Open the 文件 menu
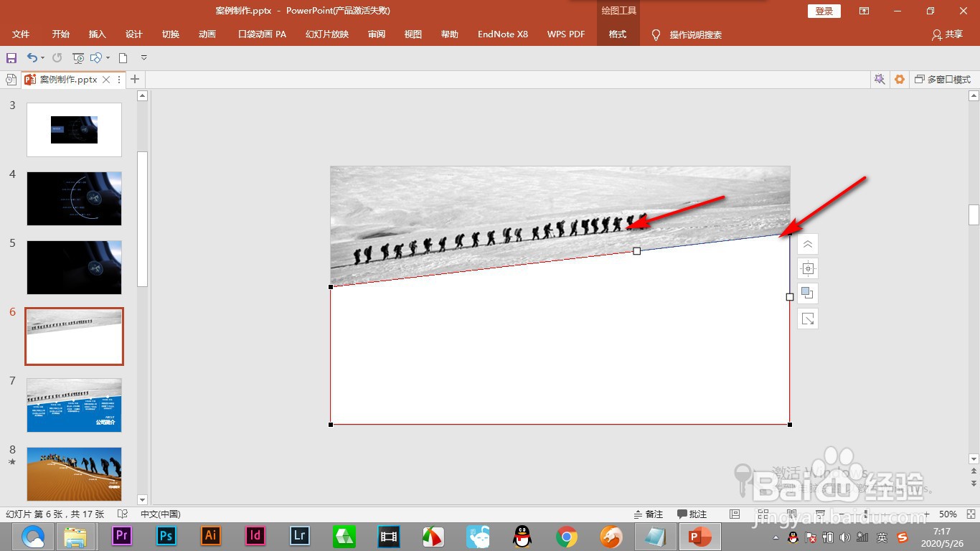980x551 pixels. pyautogui.click(x=21, y=34)
